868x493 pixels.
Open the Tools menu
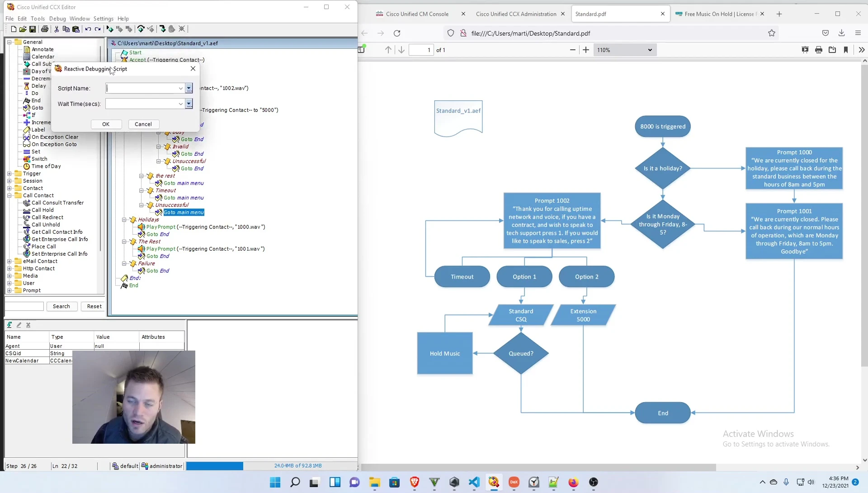click(38, 19)
